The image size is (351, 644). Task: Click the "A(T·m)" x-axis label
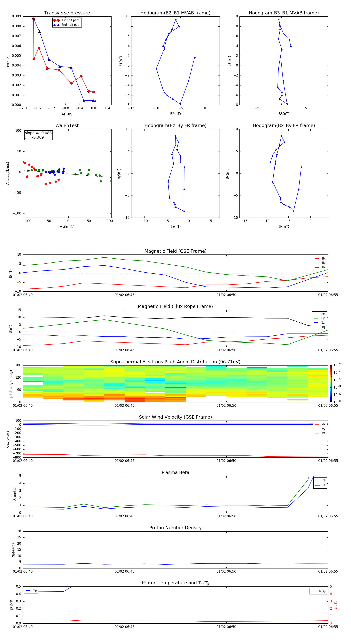click(x=67, y=114)
